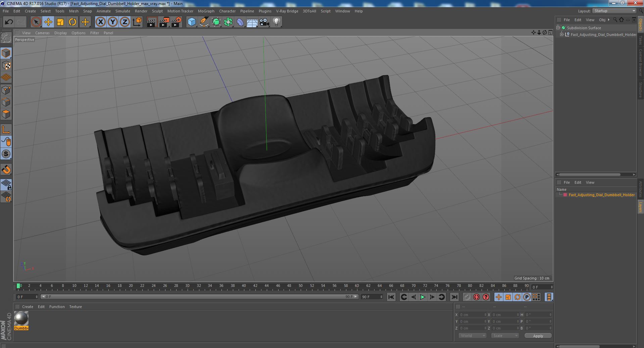Click the timeline range preview slider

point(199,297)
